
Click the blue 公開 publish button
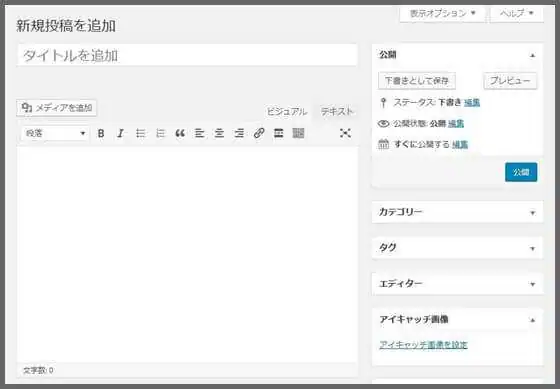click(521, 172)
